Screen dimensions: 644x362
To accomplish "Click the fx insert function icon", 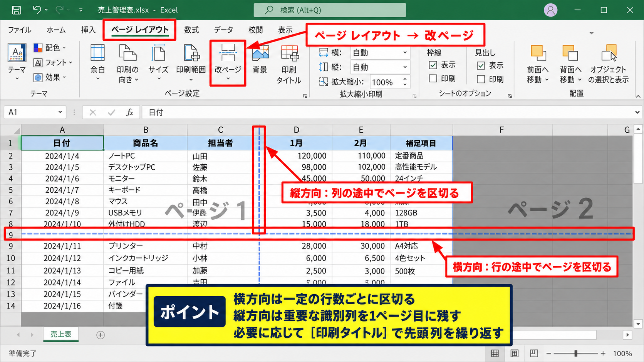I will 130,112.
